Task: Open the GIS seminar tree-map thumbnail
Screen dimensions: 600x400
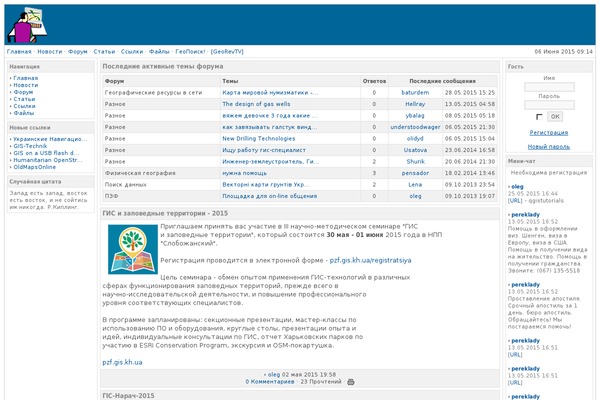Action: 133,249
